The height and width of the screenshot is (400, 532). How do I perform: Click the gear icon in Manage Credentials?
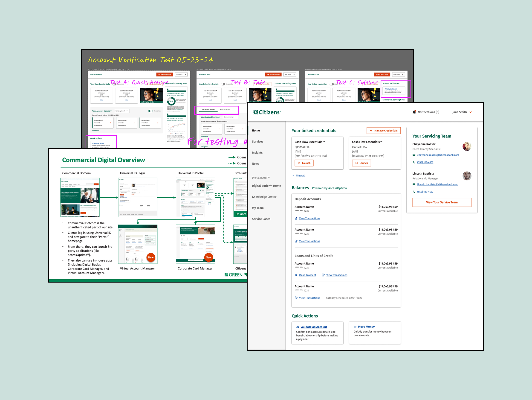(371, 131)
